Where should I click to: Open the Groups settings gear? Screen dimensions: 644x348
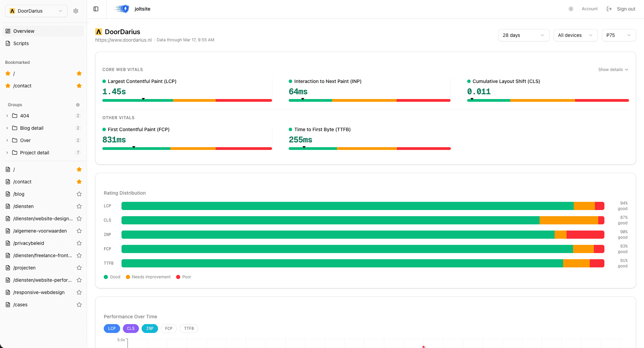[x=77, y=105]
